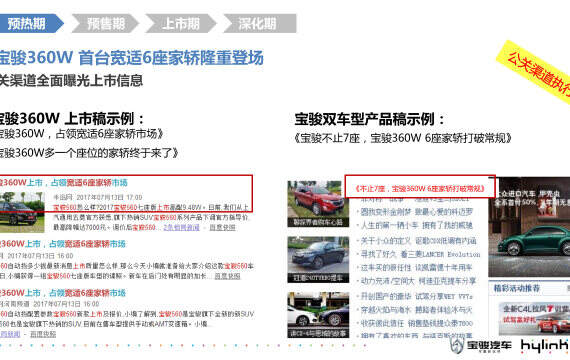570x360 pixels.
Task: Click the 占领宽适6座家轿市场 article title line
Action: click(x=81, y=134)
